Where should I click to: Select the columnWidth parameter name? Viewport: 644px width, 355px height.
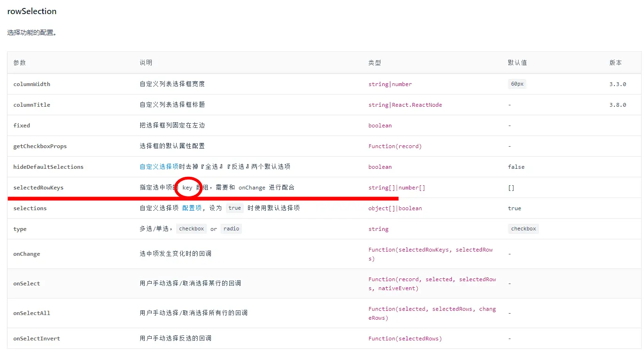click(x=32, y=84)
